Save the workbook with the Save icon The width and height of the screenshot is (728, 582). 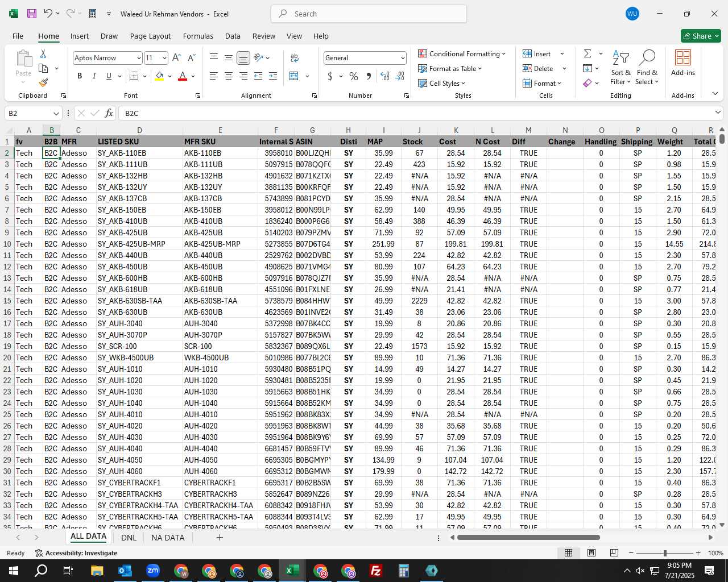pyautogui.click(x=32, y=14)
